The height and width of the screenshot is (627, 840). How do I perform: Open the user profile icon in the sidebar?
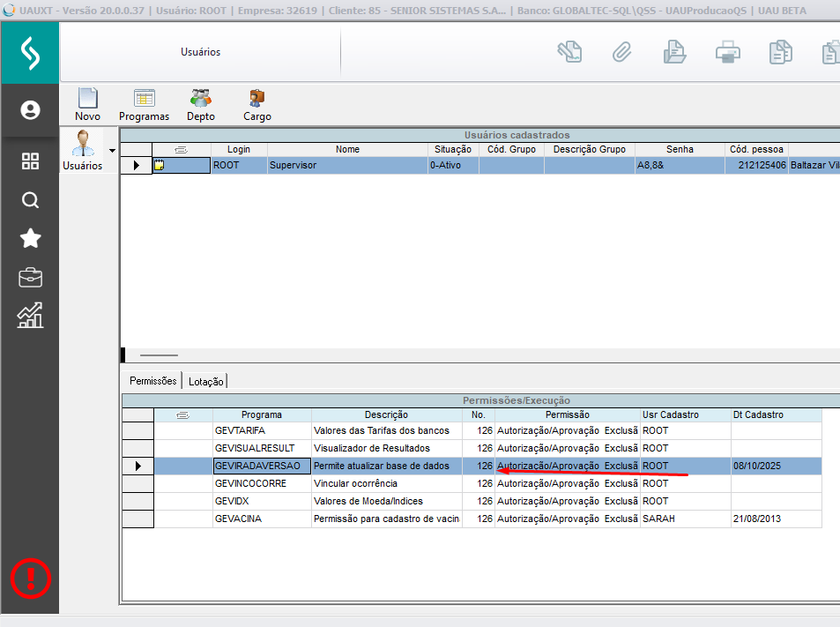[30, 110]
